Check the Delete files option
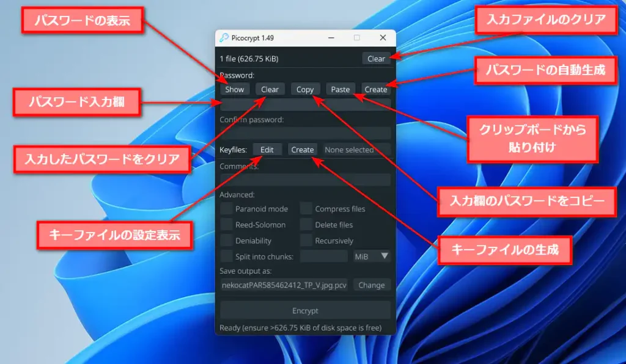The image size is (626, 364). (306, 224)
